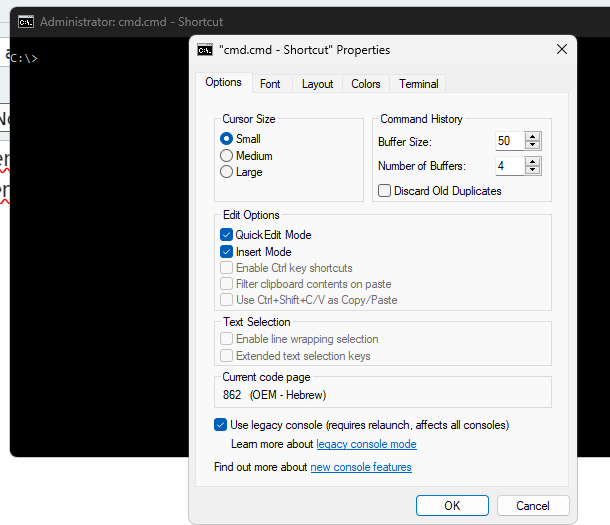Switch to the Font tab
The height and width of the screenshot is (525, 610).
[x=270, y=84]
